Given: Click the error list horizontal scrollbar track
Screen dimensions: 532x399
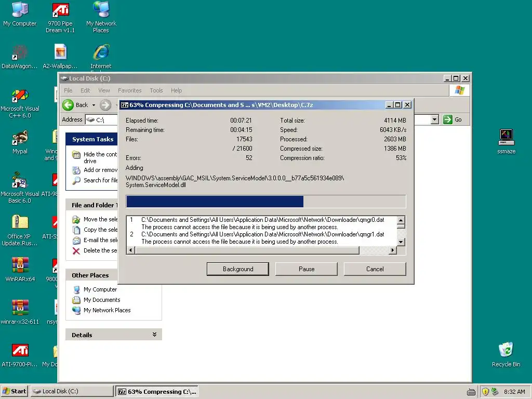Looking at the screenshot, I should [374, 250].
